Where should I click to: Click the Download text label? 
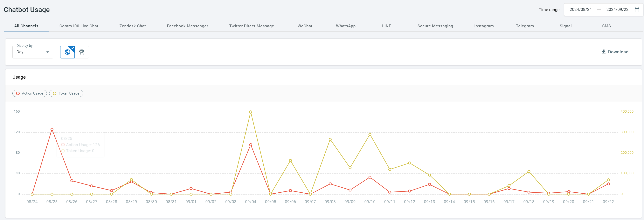tap(618, 52)
